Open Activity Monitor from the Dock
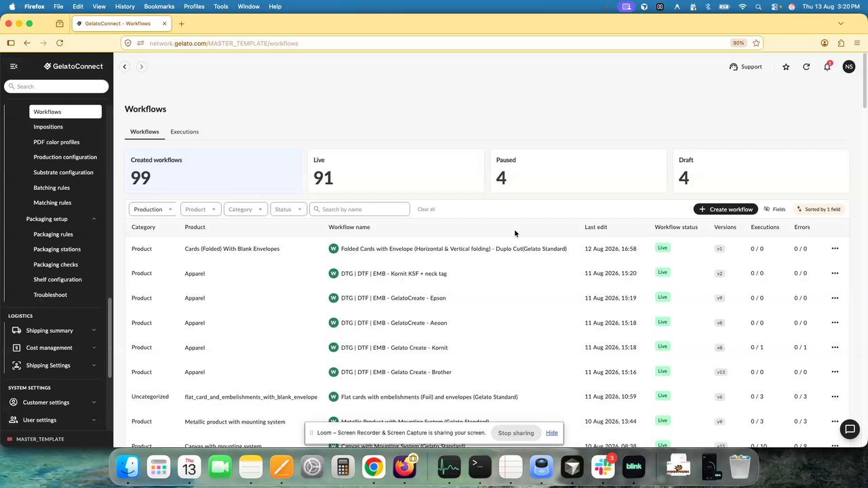This screenshot has height=488, width=868. 449,467
